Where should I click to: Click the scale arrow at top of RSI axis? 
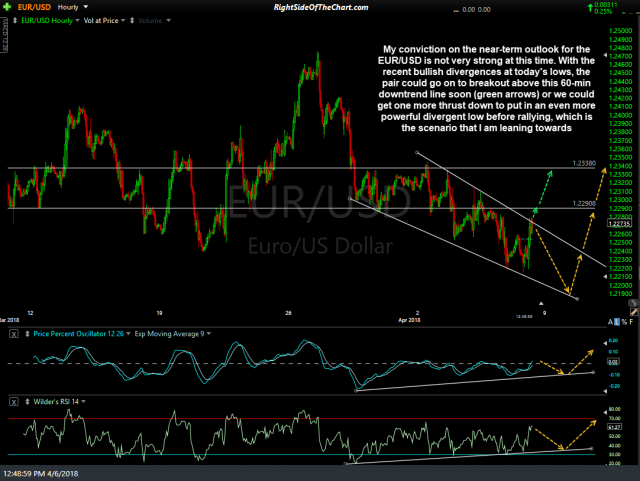tap(605, 411)
